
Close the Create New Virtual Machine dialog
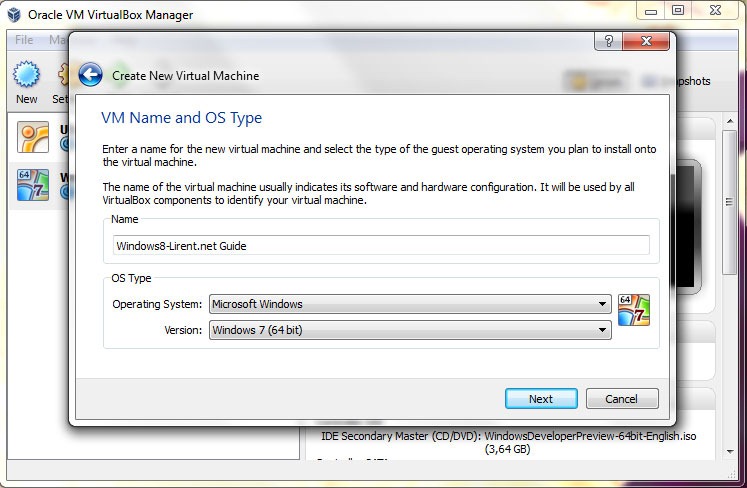pyautogui.click(x=646, y=41)
